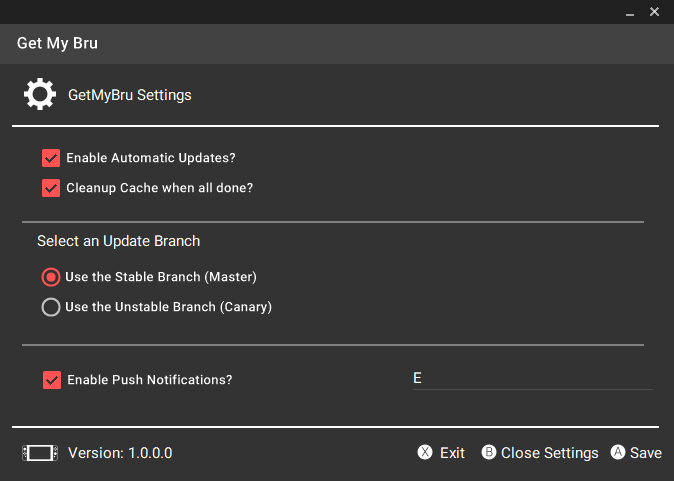Click the X button icon for Exit
Screen dimensions: 674x481
(x=425, y=452)
